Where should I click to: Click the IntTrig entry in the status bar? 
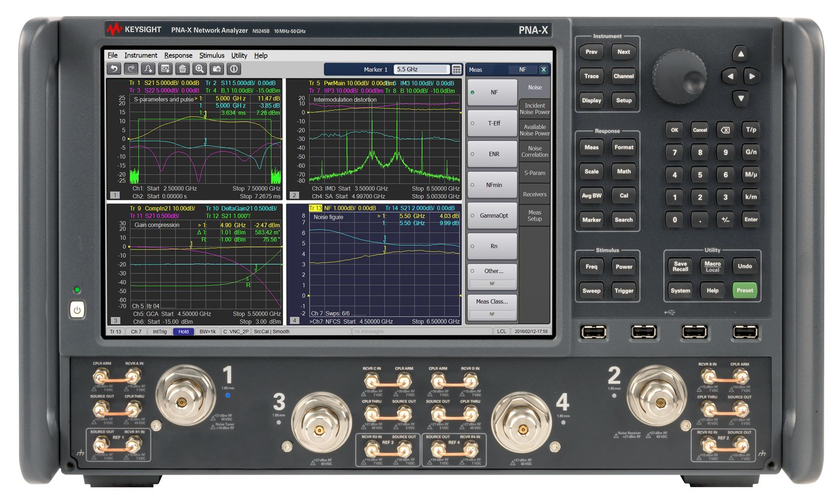pyautogui.click(x=160, y=331)
